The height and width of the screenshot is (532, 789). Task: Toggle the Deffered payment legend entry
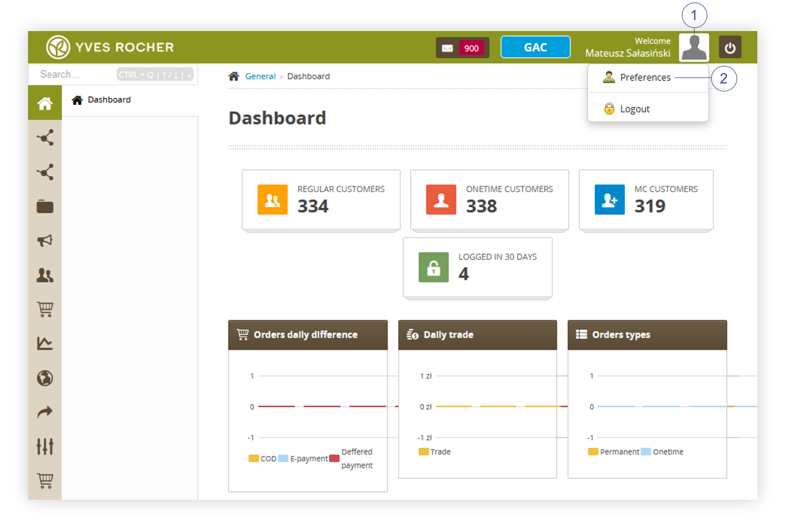pyautogui.click(x=351, y=458)
